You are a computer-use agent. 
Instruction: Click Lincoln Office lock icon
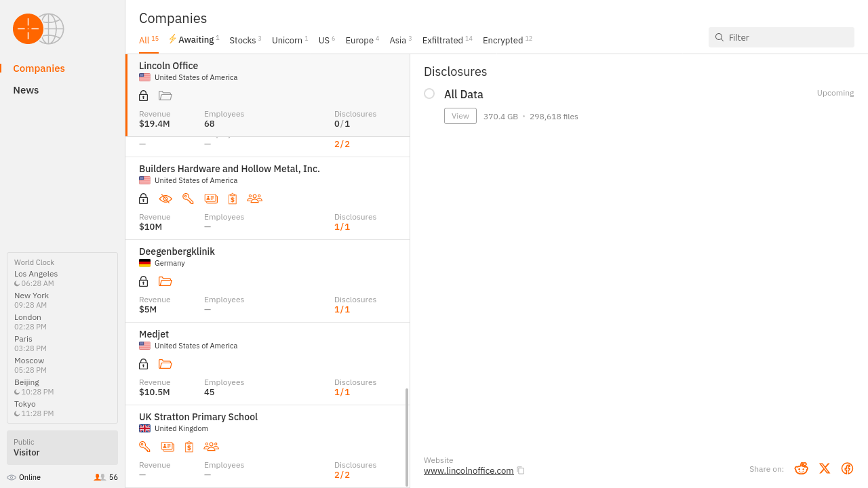pos(143,96)
